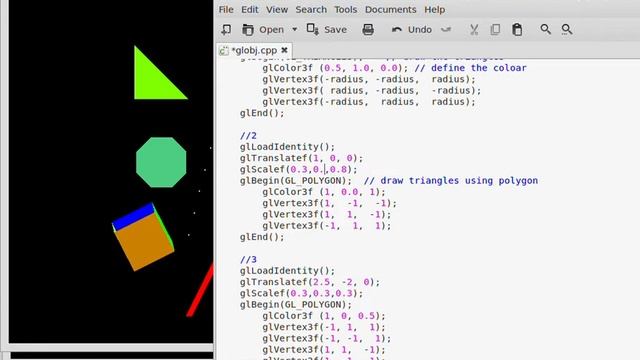Close the globj.cpp tab
Screen dimensions: 640x360
[x=284, y=50]
